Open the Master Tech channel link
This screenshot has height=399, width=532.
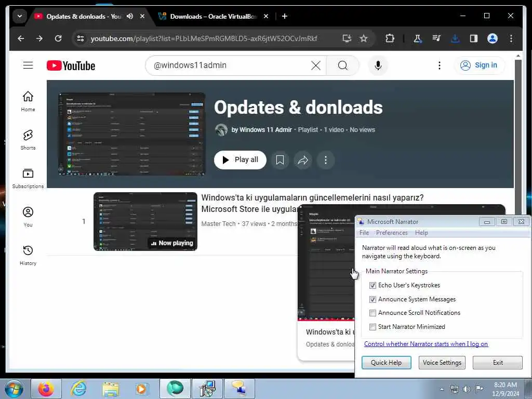coord(218,223)
